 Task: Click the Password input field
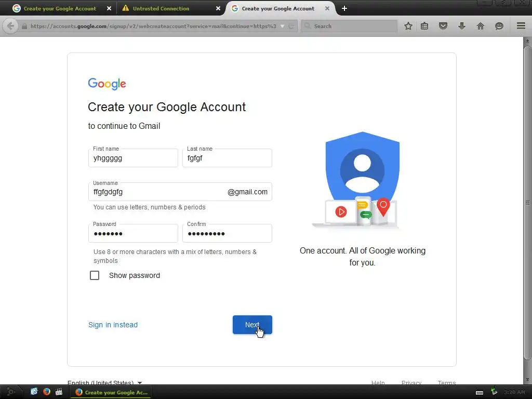click(133, 233)
